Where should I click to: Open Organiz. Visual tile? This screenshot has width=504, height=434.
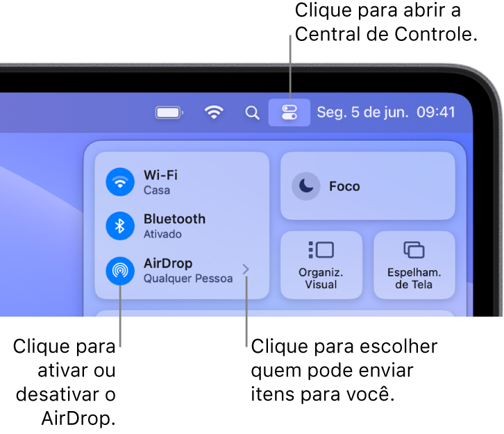(x=321, y=265)
